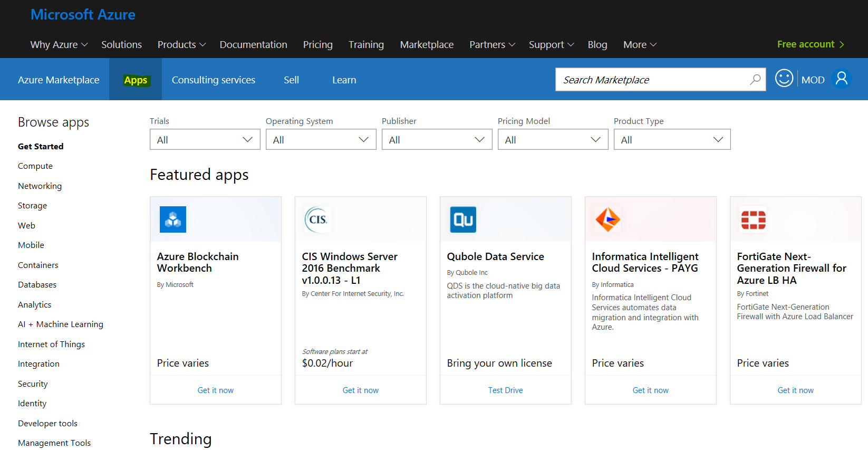Expand the Product Type dropdown
This screenshot has height=450, width=868.
(672, 140)
